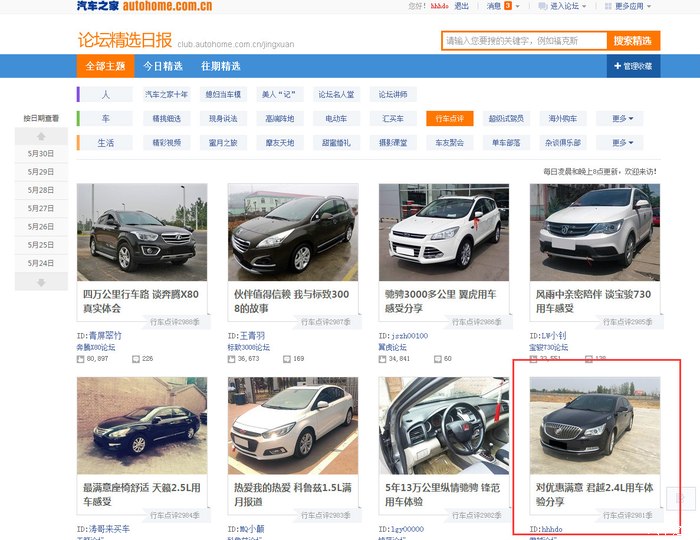This screenshot has height=540, width=700.
Task: Expand 更多 in the 生活 category row
Action: (622, 143)
